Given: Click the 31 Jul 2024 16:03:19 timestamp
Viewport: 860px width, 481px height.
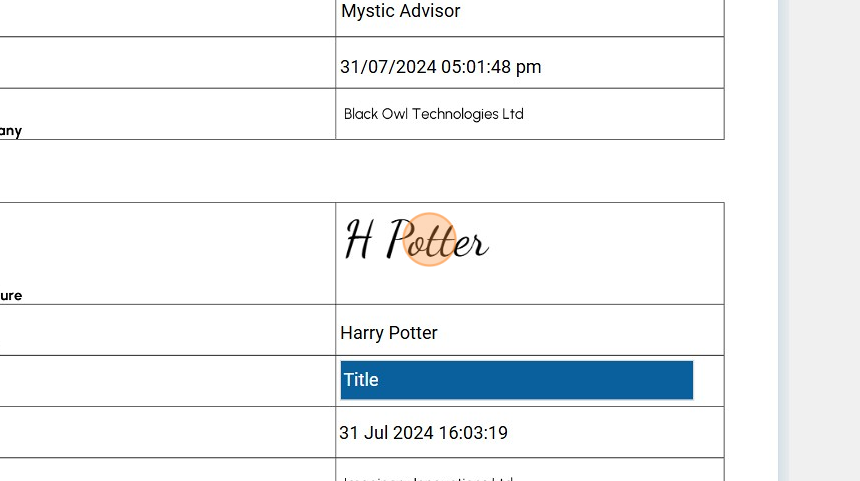Looking at the screenshot, I should [x=423, y=433].
